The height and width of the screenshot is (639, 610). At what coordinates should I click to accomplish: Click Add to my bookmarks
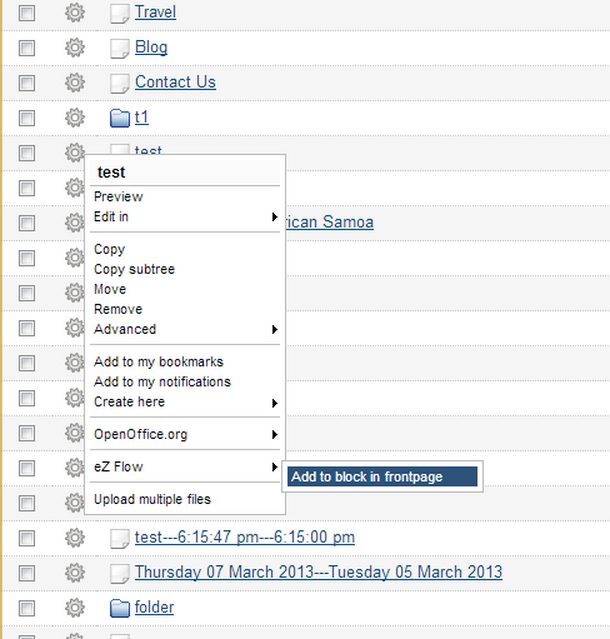pos(158,362)
